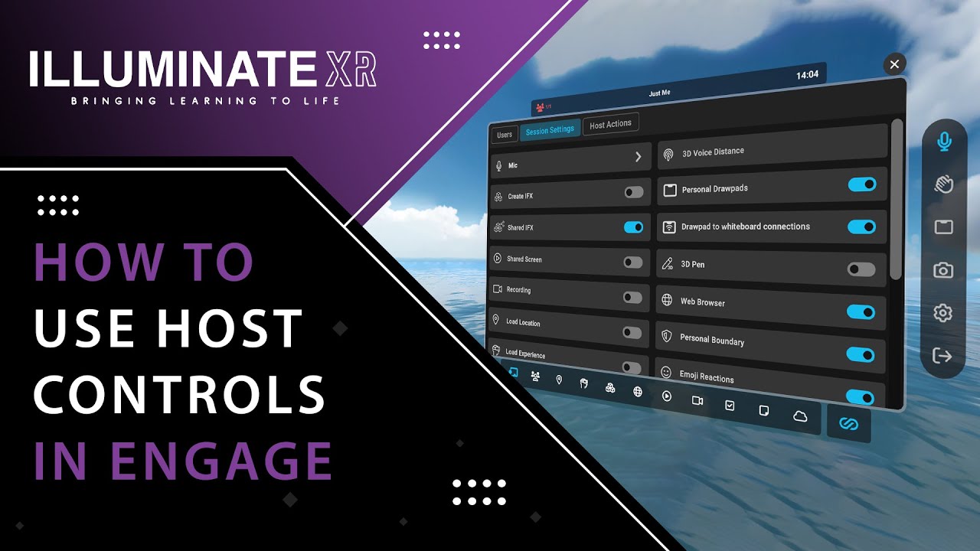
Task: Click the blue ENGAGE link logo button
Action: [849, 423]
